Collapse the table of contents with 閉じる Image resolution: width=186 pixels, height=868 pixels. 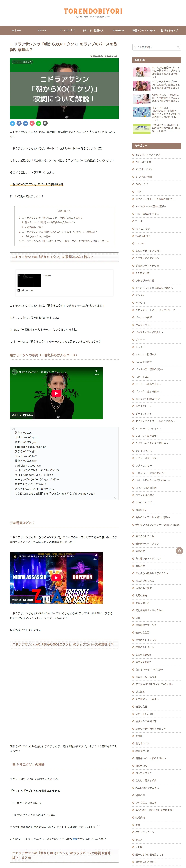(x=68, y=211)
